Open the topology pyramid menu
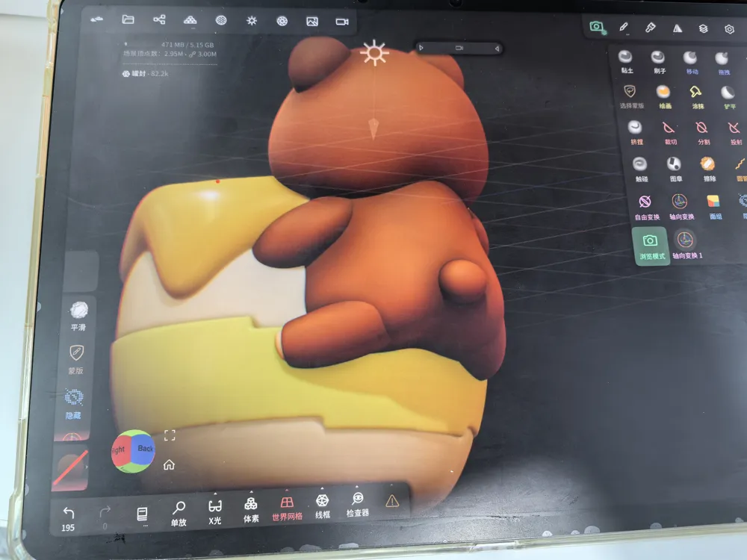747x560 pixels. pyautogui.click(x=190, y=20)
